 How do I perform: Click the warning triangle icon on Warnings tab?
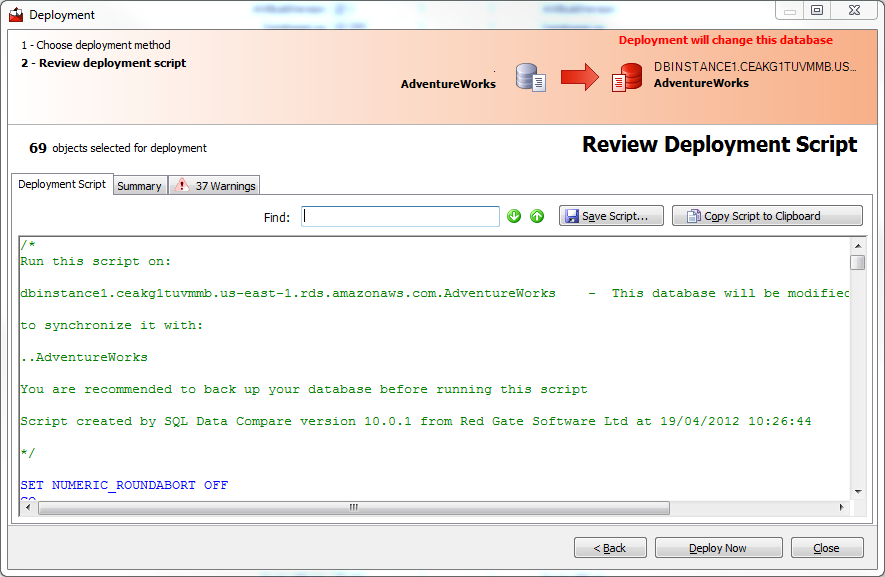tap(182, 185)
